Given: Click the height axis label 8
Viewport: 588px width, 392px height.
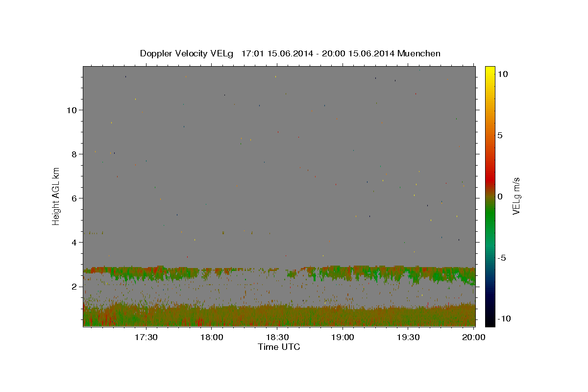Looking at the screenshot, I should (x=74, y=154).
